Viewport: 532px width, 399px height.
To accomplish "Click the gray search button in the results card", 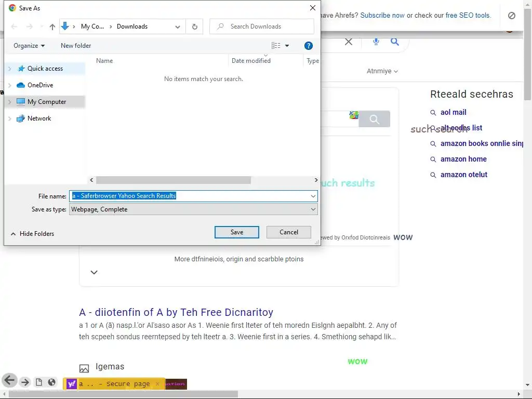I will click(374, 119).
